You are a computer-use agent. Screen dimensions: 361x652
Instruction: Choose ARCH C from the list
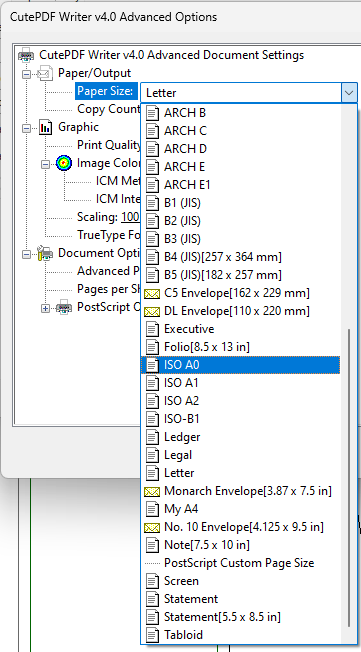(x=240, y=131)
